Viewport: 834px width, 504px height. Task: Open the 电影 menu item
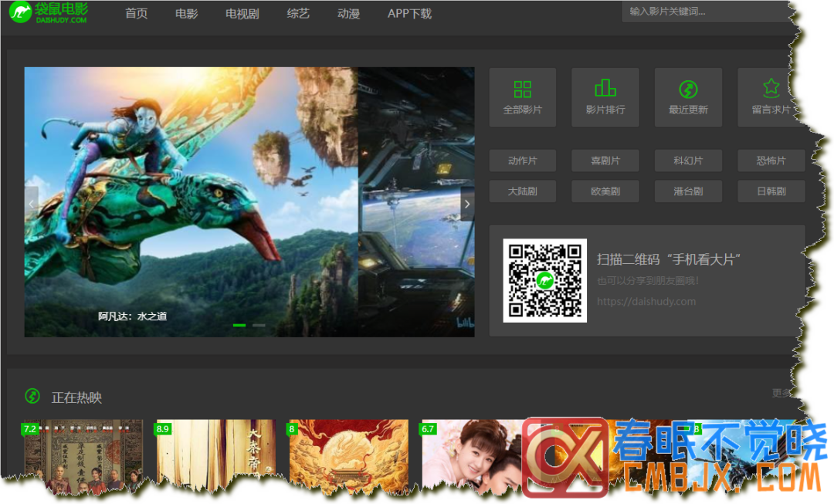(x=185, y=13)
